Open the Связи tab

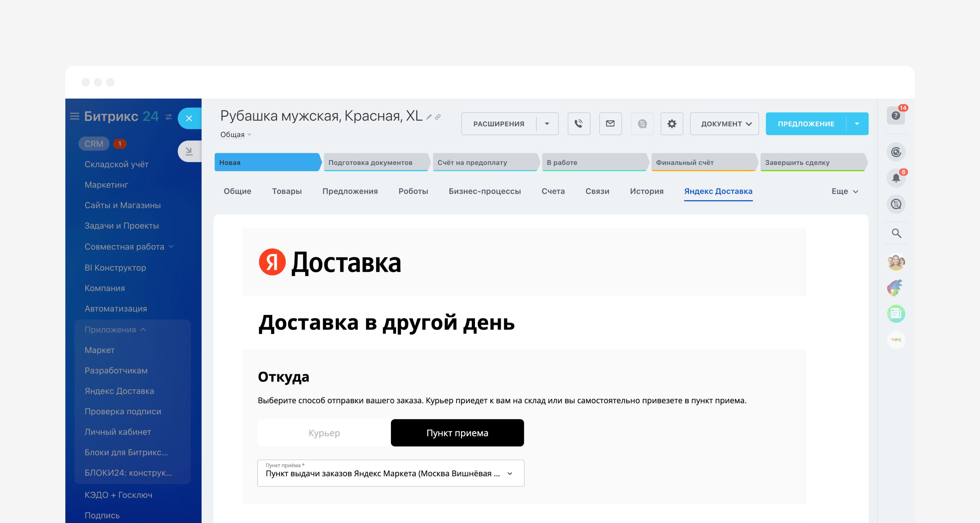pyautogui.click(x=597, y=191)
